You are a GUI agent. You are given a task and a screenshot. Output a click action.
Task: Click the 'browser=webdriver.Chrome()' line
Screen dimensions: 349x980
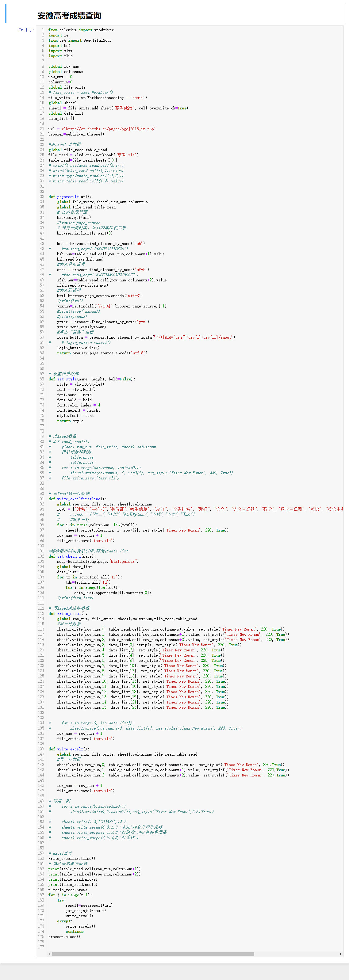(76, 134)
